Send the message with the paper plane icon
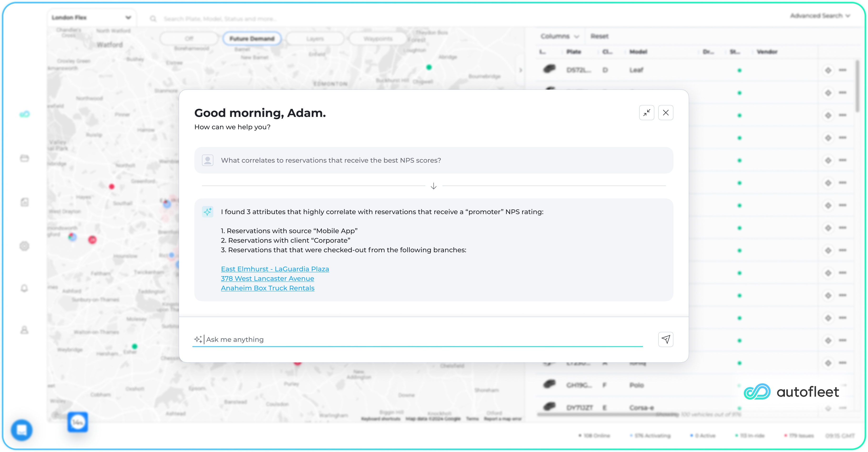868x452 pixels. click(666, 340)
